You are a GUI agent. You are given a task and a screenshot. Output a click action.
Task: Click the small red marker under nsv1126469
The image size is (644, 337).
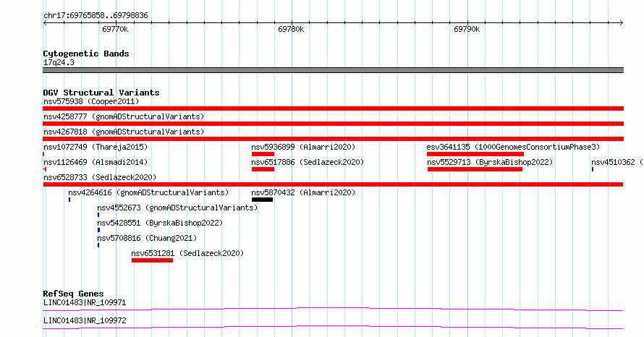[x=44, y=169]
